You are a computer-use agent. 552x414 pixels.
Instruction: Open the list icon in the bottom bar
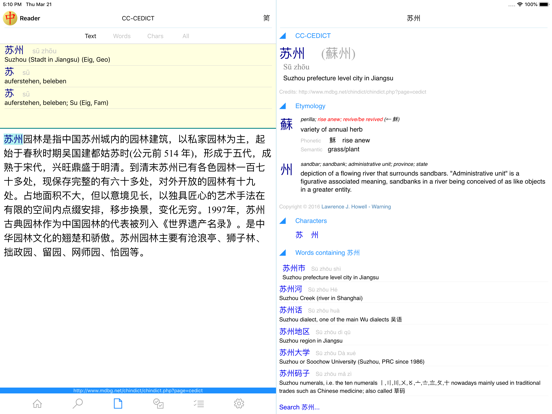(199, 403)
